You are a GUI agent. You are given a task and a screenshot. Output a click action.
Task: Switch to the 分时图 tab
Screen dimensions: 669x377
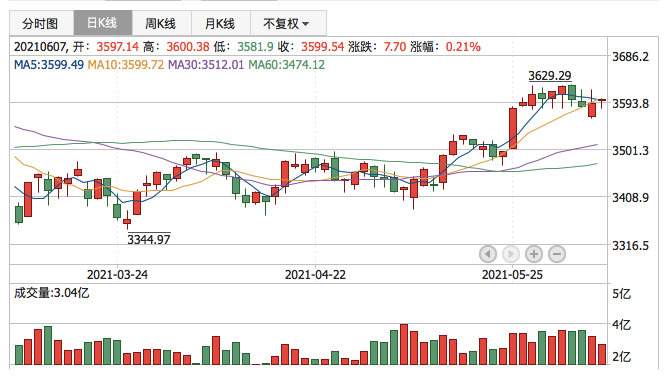(x=41, y=23)
